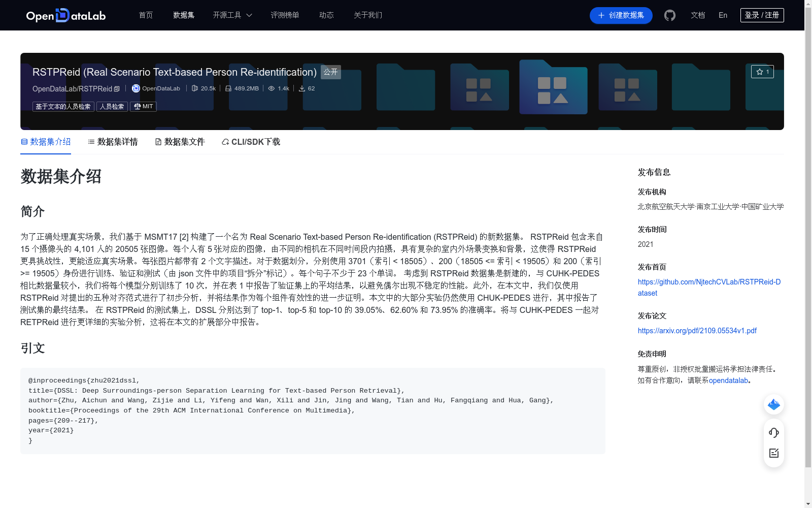Click the opendatalab contact link
This screenshot has width=812, height=508.
(x=728, y=380)
